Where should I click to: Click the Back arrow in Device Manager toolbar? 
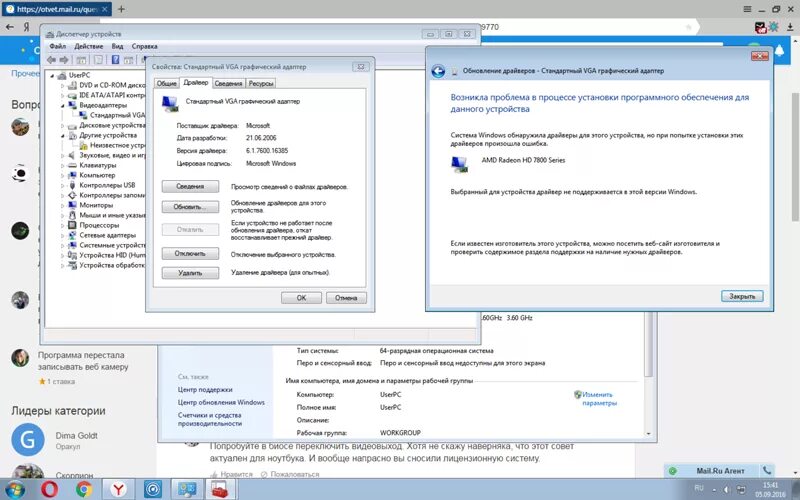click(51, 60)
